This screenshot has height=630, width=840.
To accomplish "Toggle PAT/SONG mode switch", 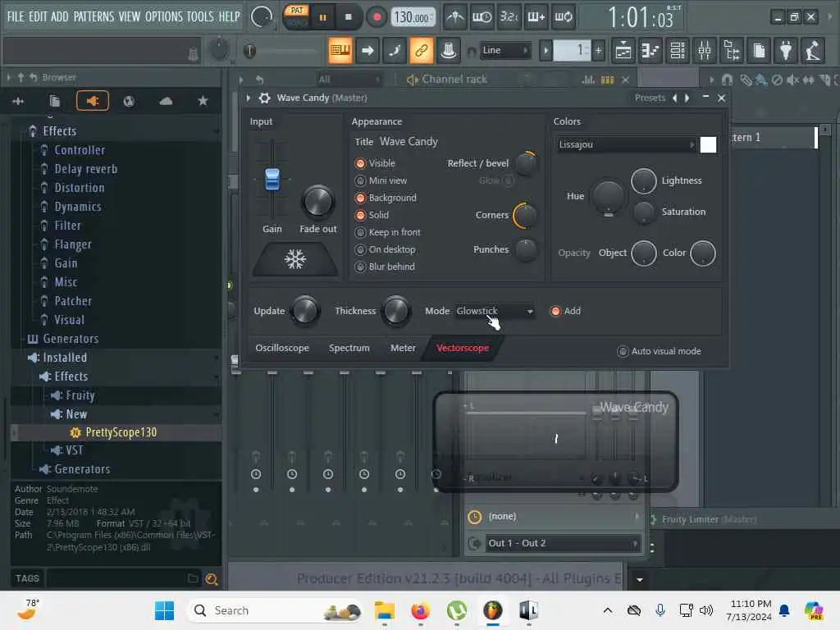I will pyautogui.click(x=296, y=17).
